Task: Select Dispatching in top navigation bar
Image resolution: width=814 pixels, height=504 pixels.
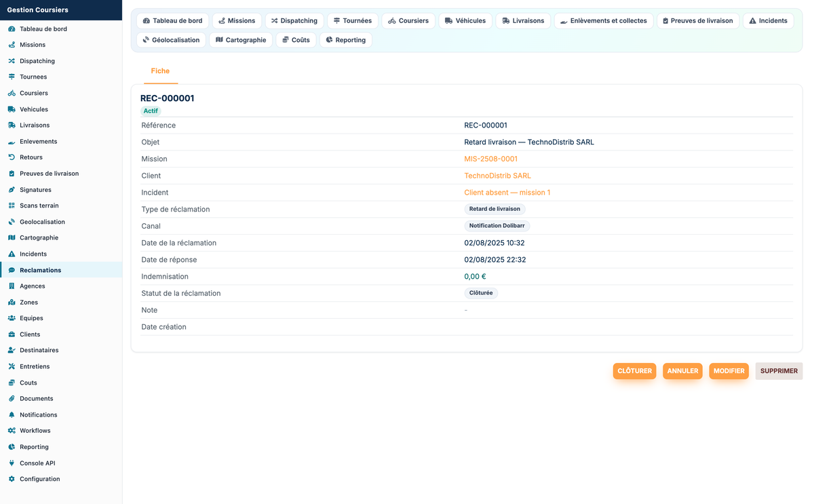Action: pyautogui.click(x=294, y=21)
